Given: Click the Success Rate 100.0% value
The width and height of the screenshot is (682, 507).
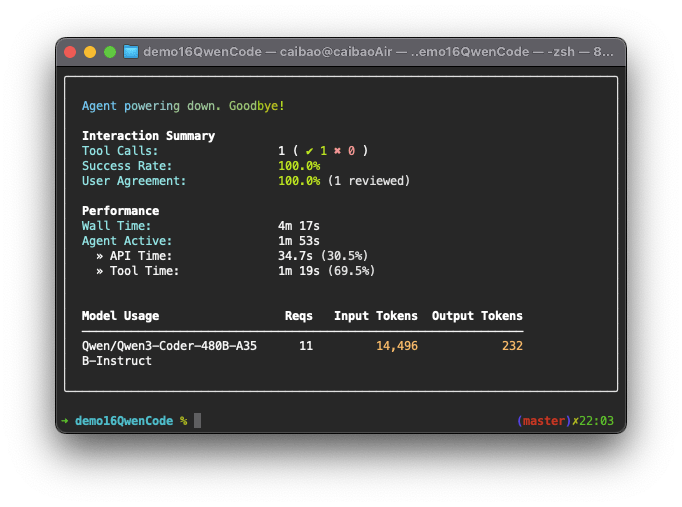Looking at the screenshot, I should point(299,166).
